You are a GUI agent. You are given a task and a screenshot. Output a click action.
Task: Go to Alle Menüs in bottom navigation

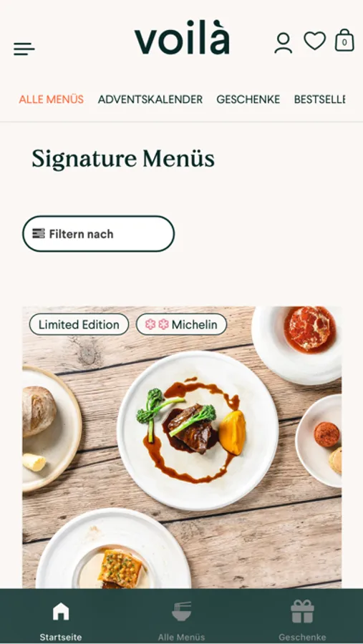tap(181, 637)
